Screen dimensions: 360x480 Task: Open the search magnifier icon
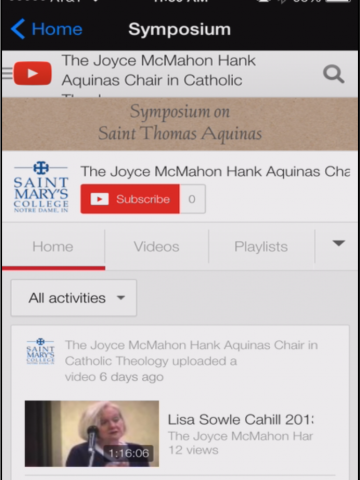(334, 74)
